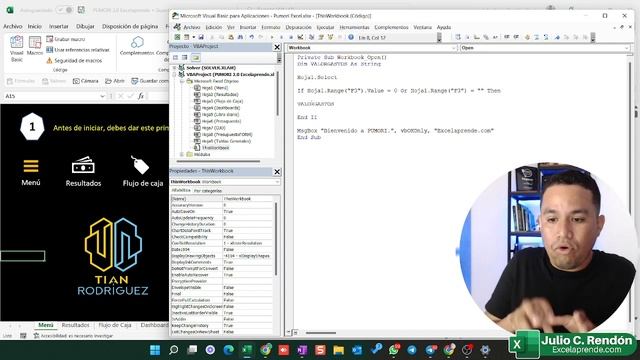Click View Microsoft Excel icon in VBA toolbar
This screenshot has width=640, height=360.
pos(177,37)
